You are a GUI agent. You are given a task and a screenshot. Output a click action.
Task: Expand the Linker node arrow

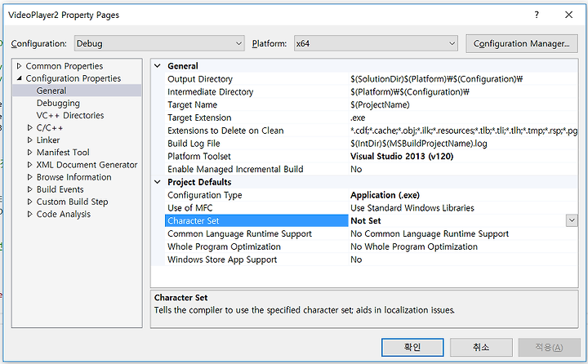coord(30,140)
